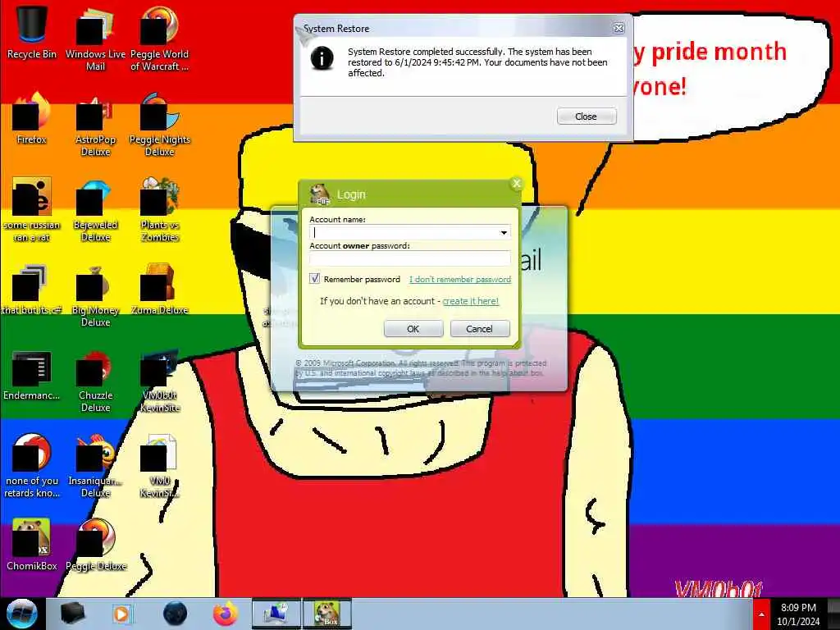Select the 'that but its c#' icon

32,290
